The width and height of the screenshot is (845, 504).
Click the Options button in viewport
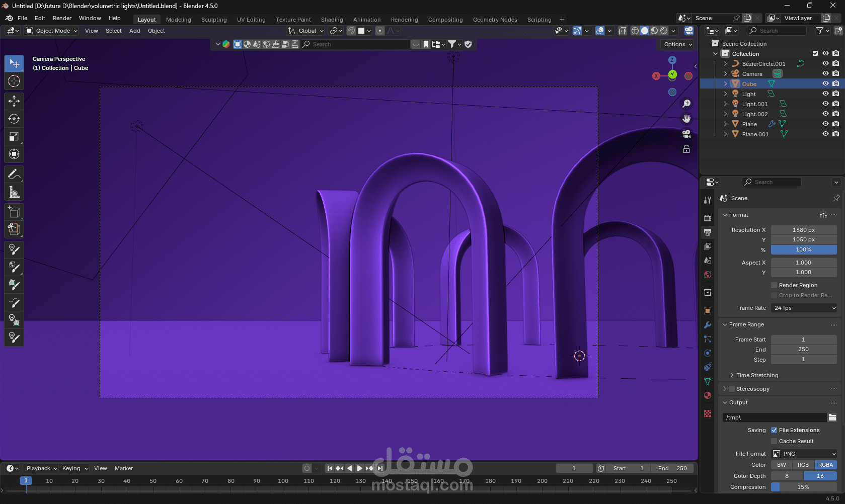click(677, 44)
